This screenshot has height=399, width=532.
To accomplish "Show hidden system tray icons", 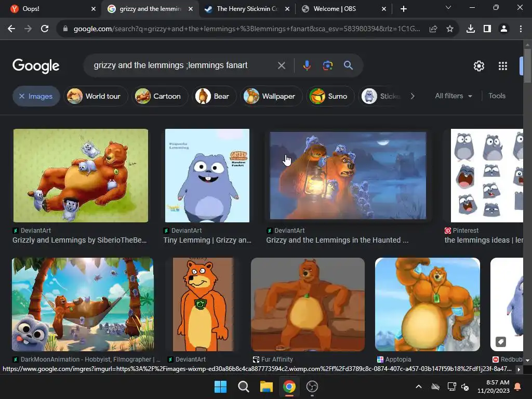I will pos(419,387).
